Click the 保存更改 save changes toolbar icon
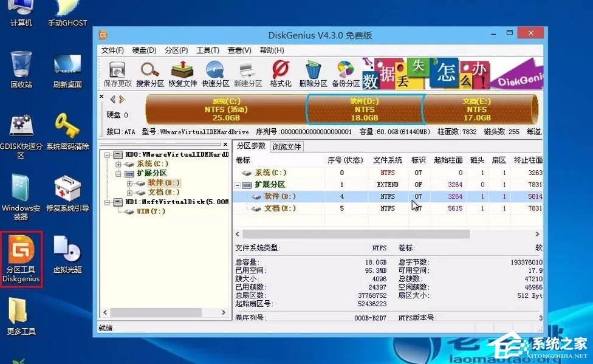Screen dimensions: 593x364 pyautogui.click(x=117, y=74)
